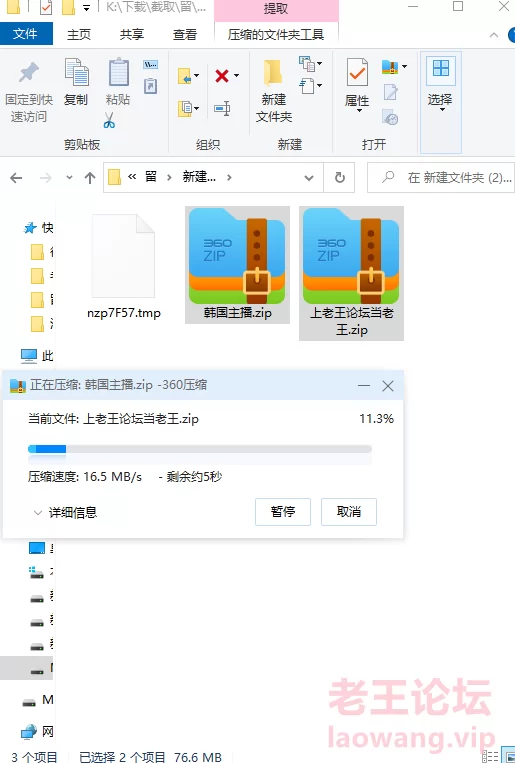Click the compression progress bar
Screen dimensions: 515x763
tap(200, 449)
